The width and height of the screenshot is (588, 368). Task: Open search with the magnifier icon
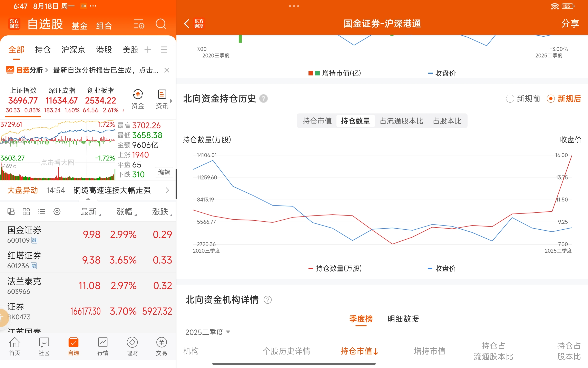coord(161,24)
